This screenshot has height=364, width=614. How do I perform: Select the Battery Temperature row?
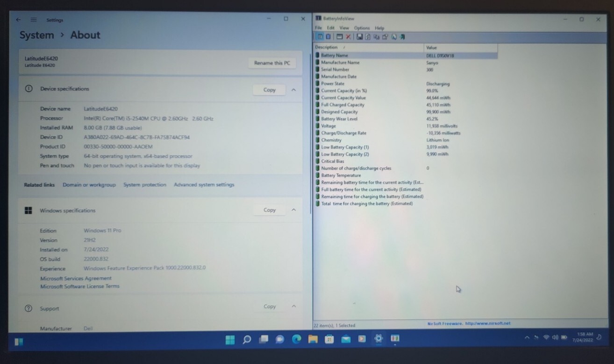pos(406,175)
